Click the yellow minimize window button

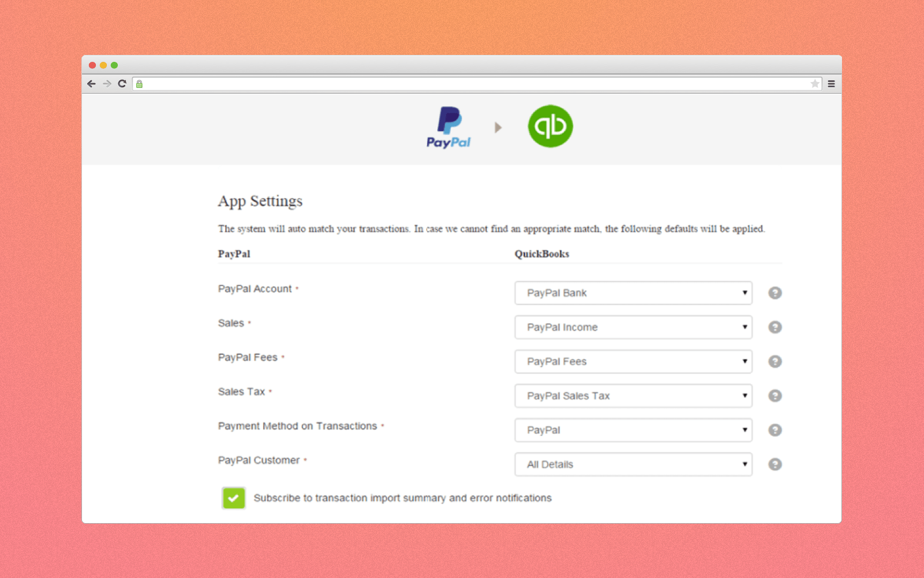pos(103,65)
